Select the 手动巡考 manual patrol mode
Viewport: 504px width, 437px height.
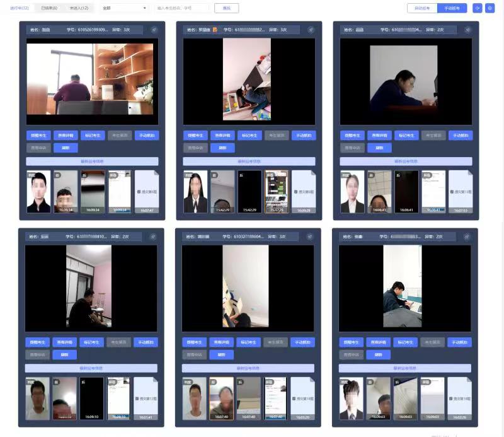[452, 8]
